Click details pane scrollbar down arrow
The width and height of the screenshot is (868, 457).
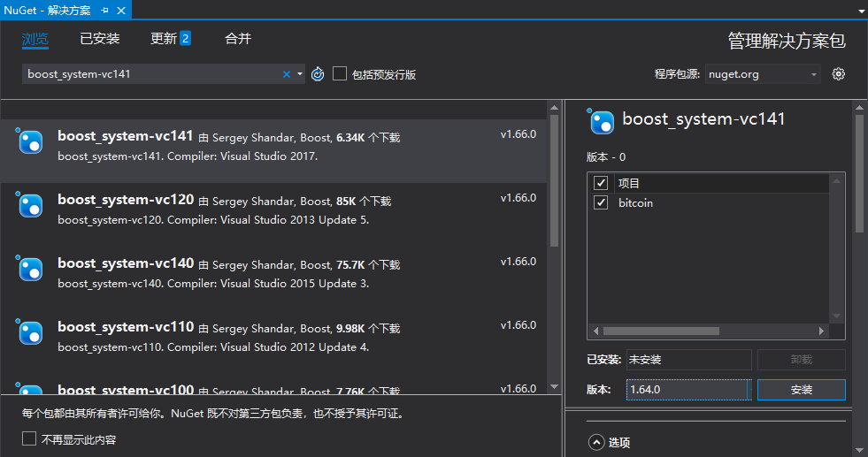click(x=859, y=450)
